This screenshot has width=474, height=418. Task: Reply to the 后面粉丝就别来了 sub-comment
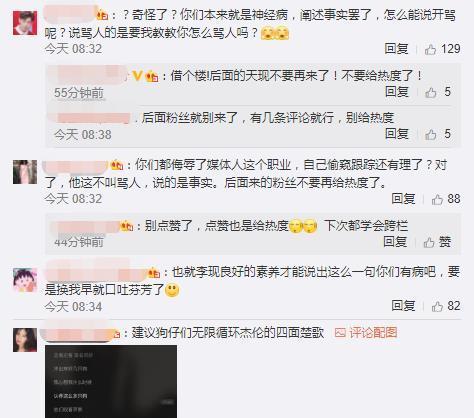click(397, 134)
